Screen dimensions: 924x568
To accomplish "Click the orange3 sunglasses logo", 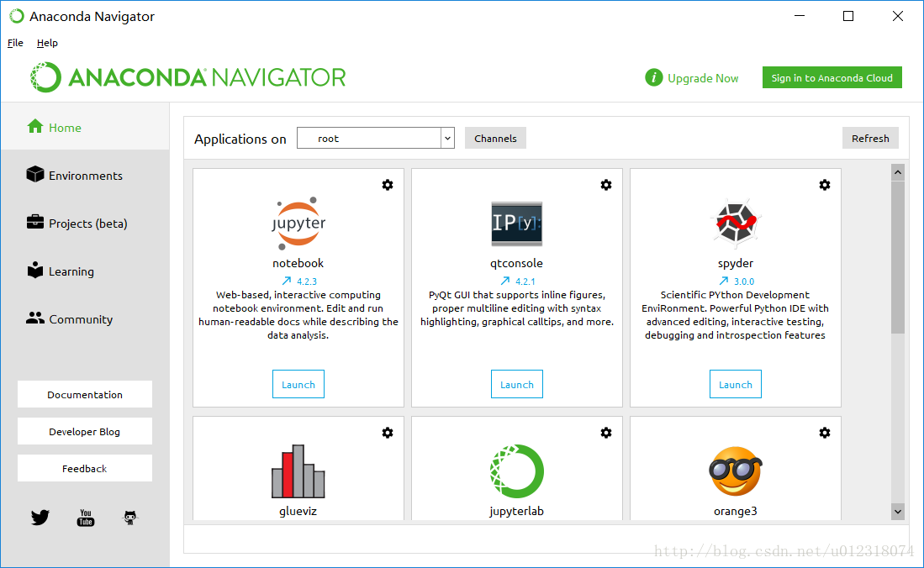I will (x=736, y=471).
